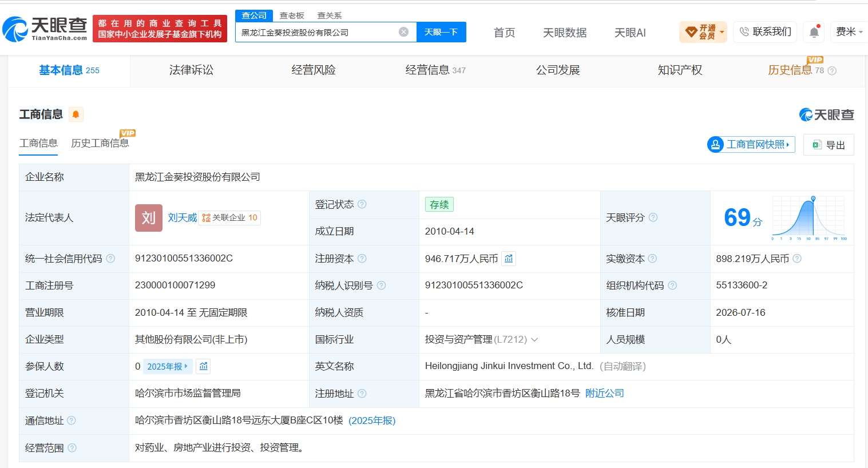Viewport: 868px width, 468px height.
Task: Switch to the 基本信息 tab
Action: pyautogui.click(x=69, y=70)
